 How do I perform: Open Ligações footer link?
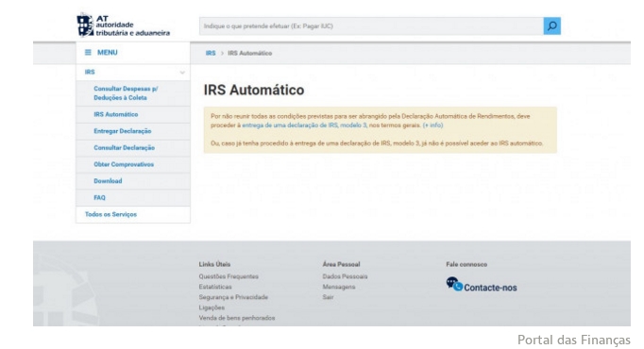point(212,307)
